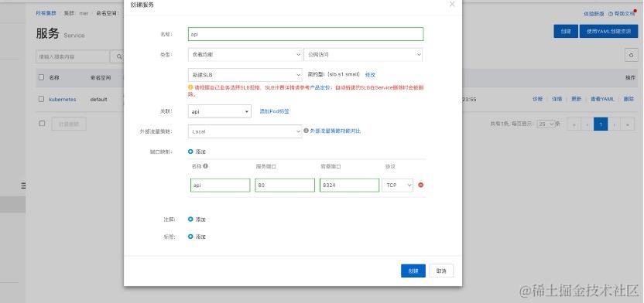Click the 修改 link for SLB spec

pyautogui.click(x=370, y=75)
